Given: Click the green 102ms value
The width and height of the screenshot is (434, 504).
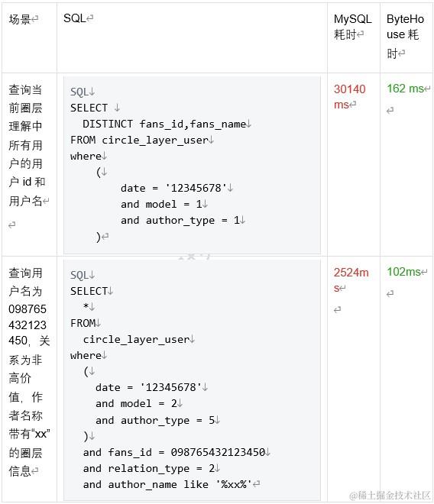Looking at the screenshot, I should click(x=403, y=272).
